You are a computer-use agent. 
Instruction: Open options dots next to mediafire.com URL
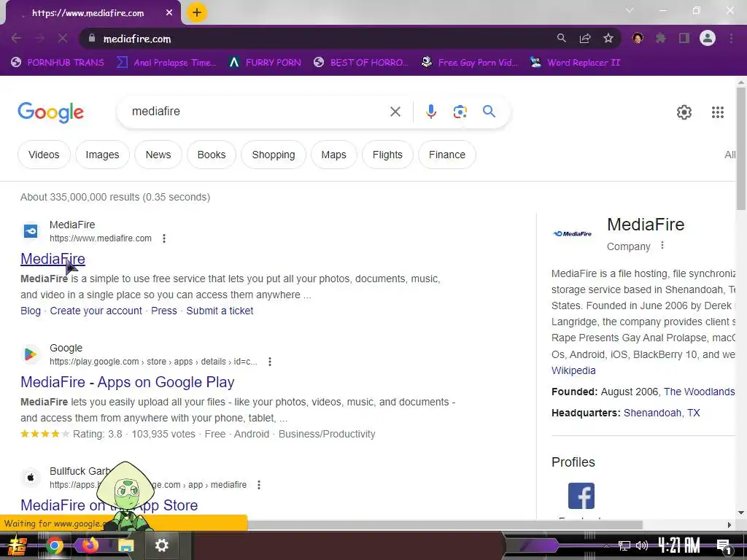pyautogui.click(x=164, y=238)
